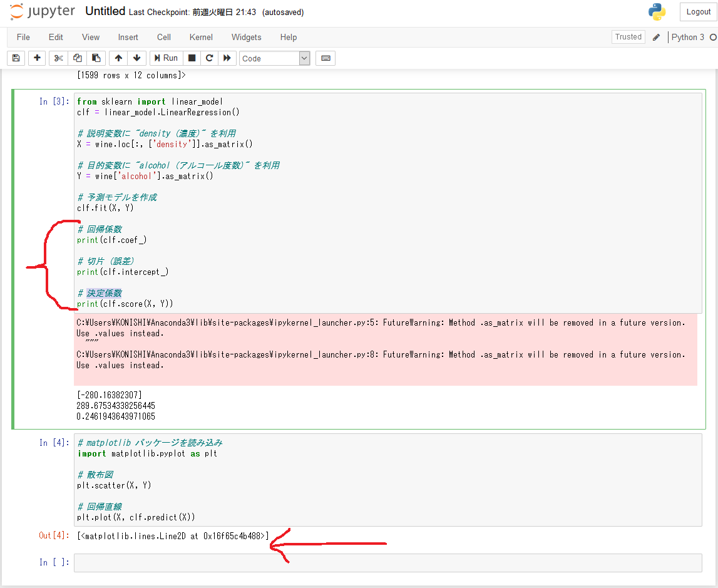Click the plt.plot(X, clf.predict(X)) line
Image resolution: width=718 pixels, height=588 pixels.
136,517
